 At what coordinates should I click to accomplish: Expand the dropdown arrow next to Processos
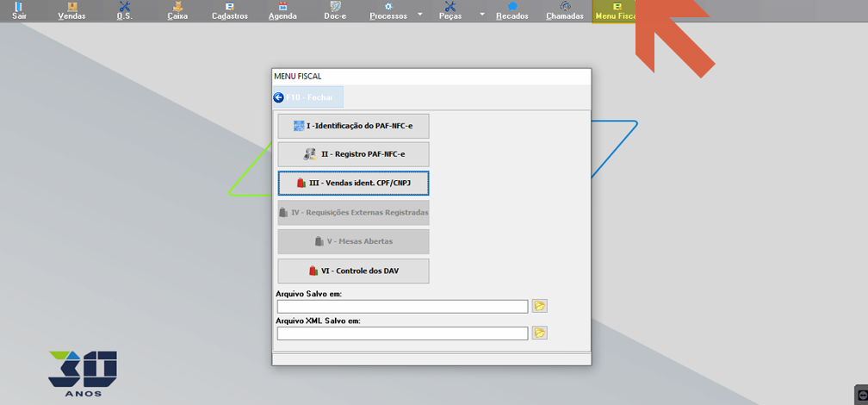[419, 13]
